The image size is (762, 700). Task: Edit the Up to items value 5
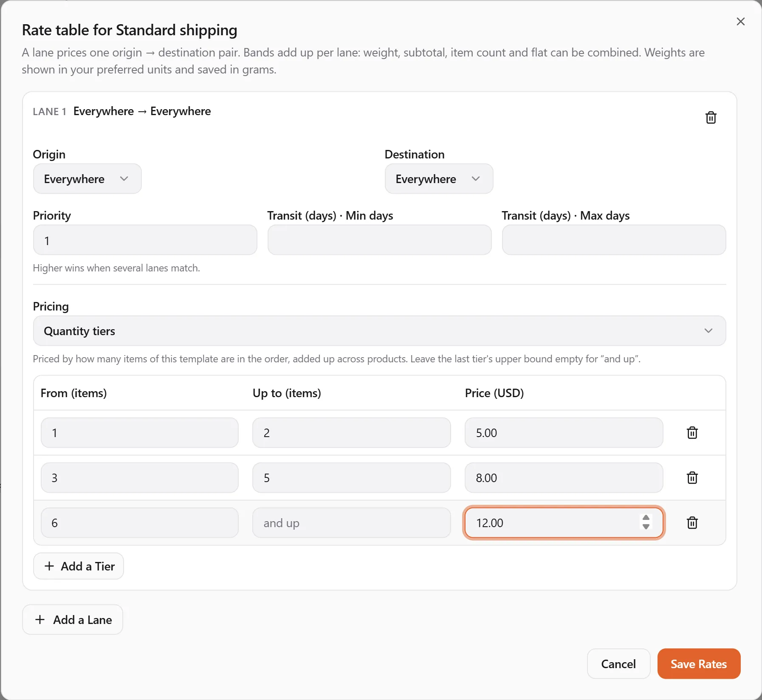(351, 478)
